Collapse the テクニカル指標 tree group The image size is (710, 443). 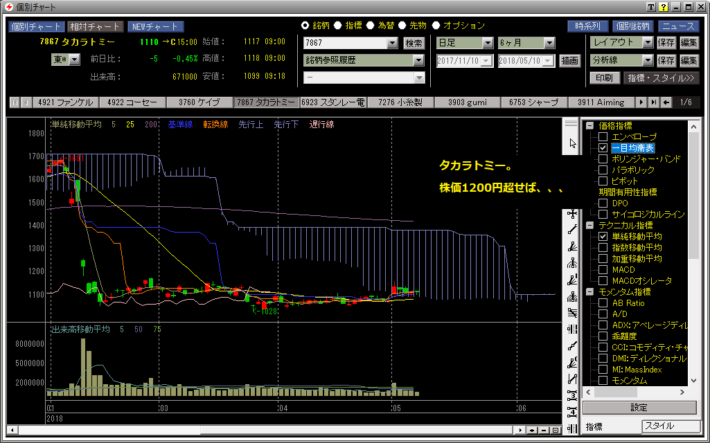[x=590, y=225]
